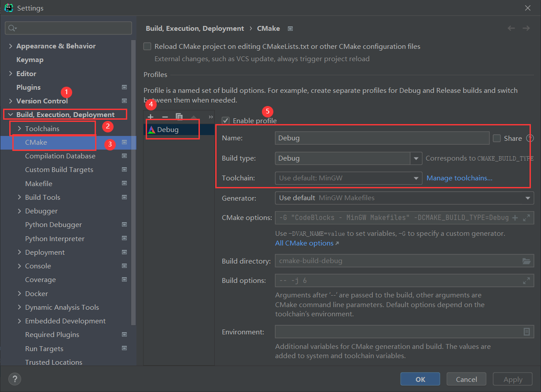
Task: Expand the Build options field
Action: (x=526, y=280)
